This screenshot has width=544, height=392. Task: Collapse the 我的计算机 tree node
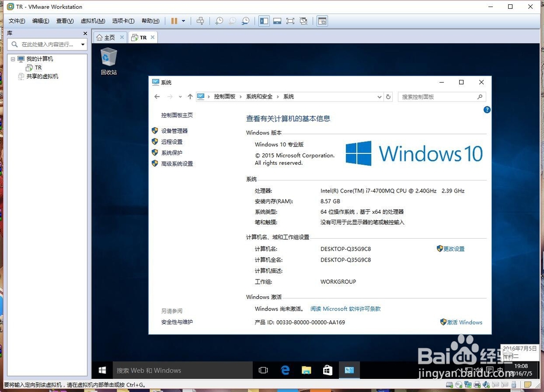pyautogui.click(x=13, y=59)
